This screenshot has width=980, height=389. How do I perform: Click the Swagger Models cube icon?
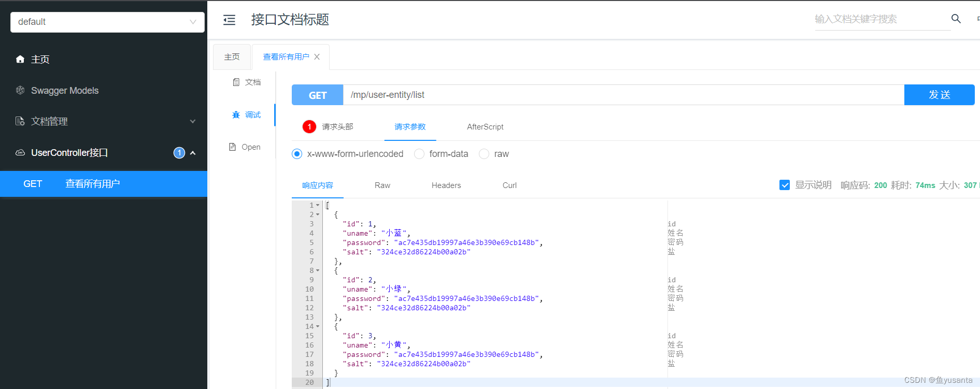20,90
